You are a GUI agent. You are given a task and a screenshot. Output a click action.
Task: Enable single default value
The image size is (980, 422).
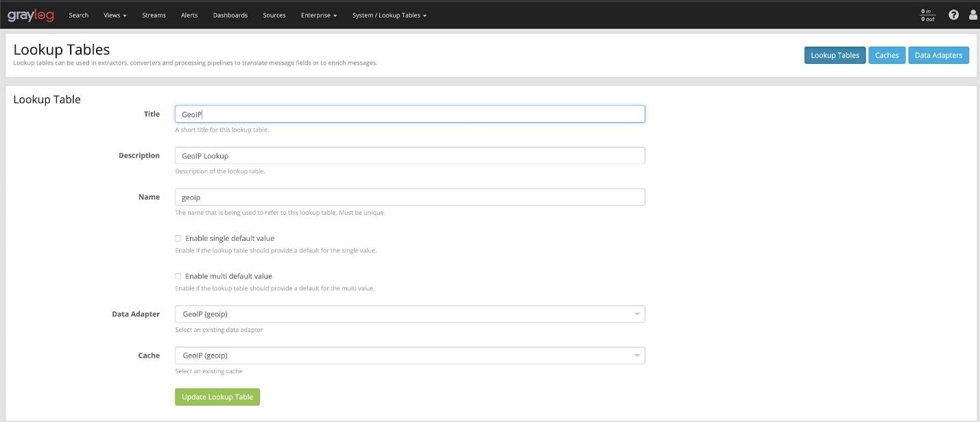(x=178, y=237)
